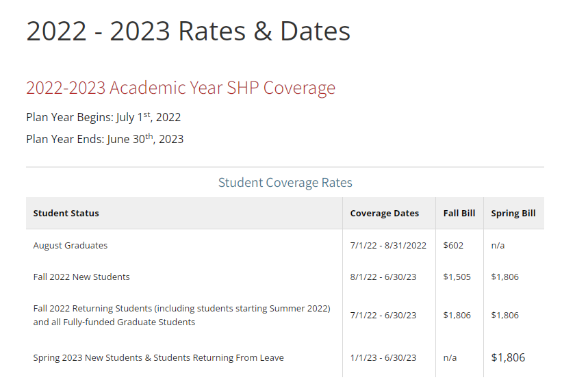This screenshot has height=382, width=588.
Task: Click the $1,505 fall bill amount
Action: click(457, 277)
